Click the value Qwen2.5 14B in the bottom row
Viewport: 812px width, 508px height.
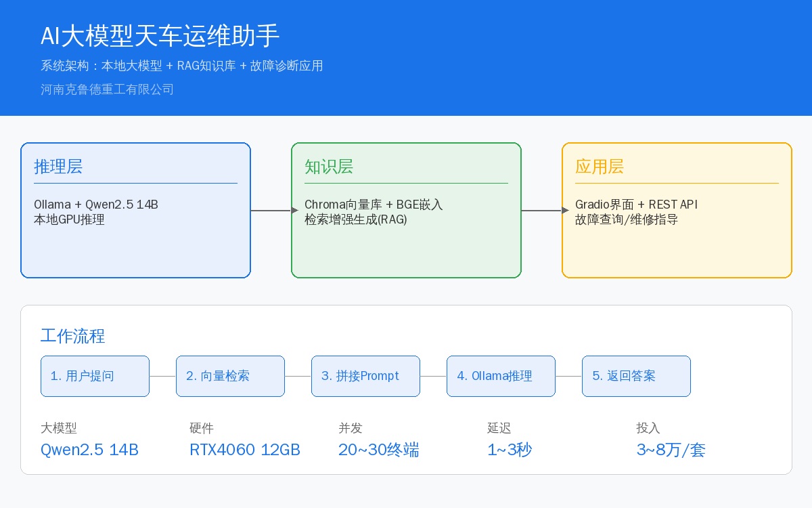coord(89,450)
